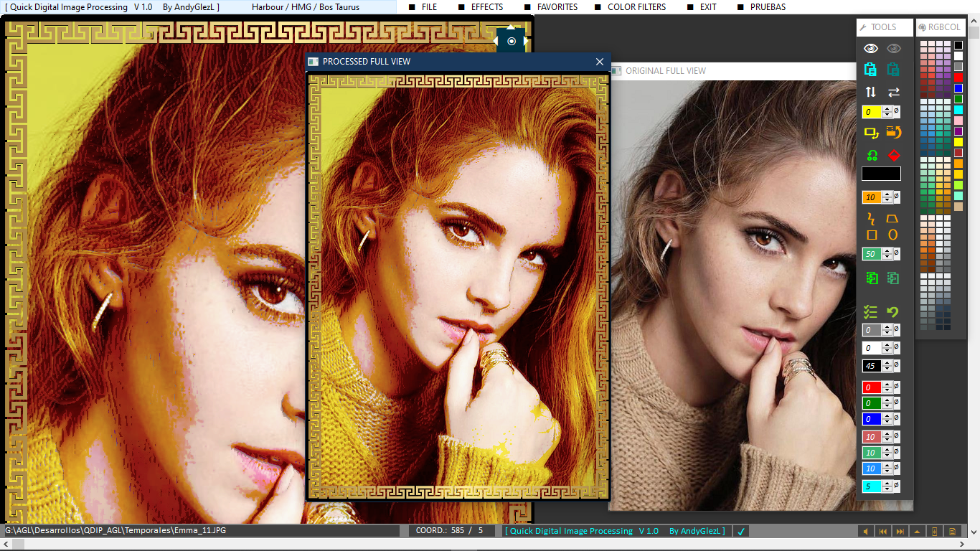
Task: Click the white eye view icon
Action: point(871,49)
